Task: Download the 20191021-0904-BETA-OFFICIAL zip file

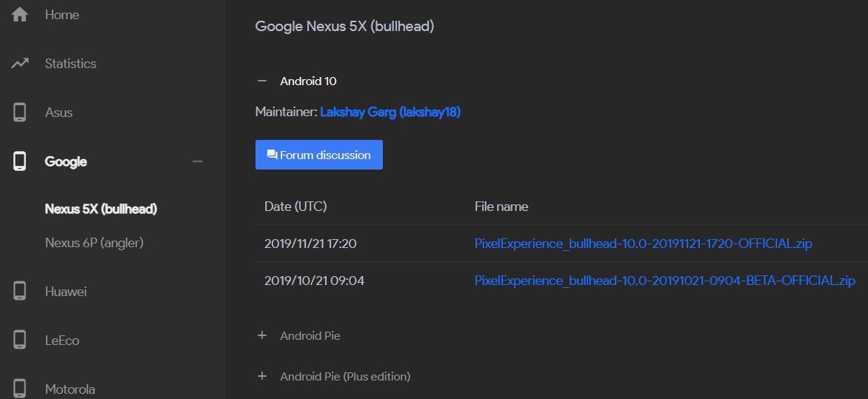Action: [x=665, y=281]
